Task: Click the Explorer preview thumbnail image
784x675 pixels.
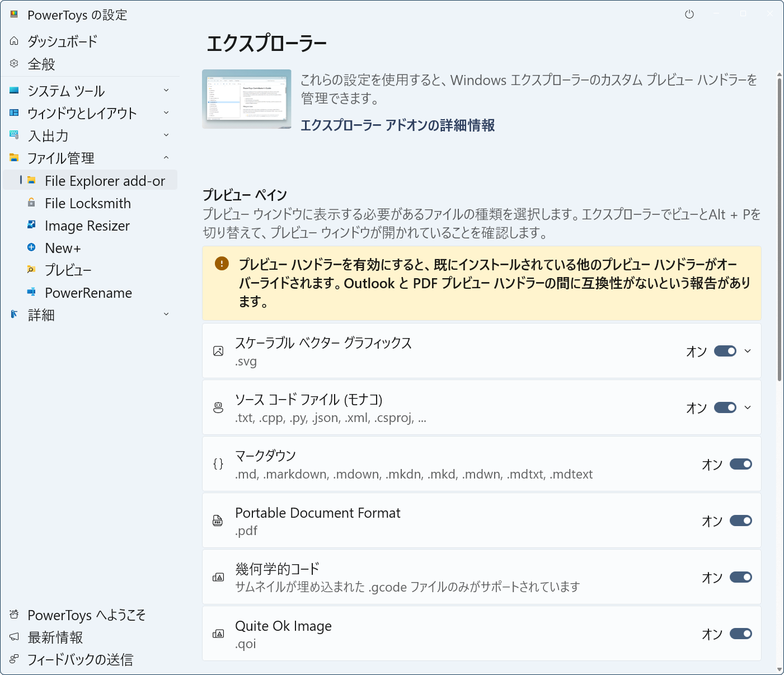Action: coord(247,99)
